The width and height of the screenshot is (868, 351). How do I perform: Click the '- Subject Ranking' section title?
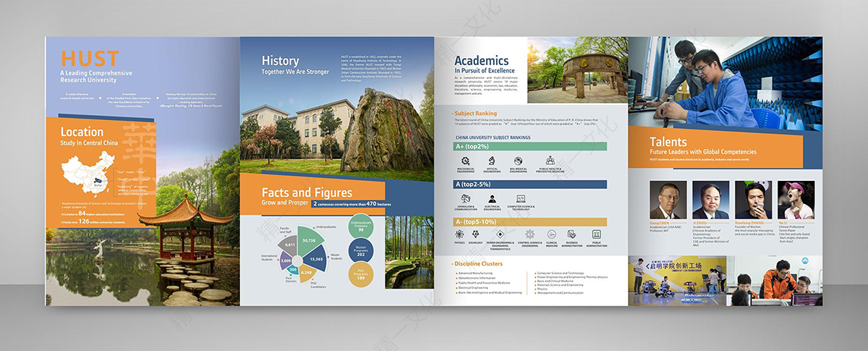click(x=475, y=114)
